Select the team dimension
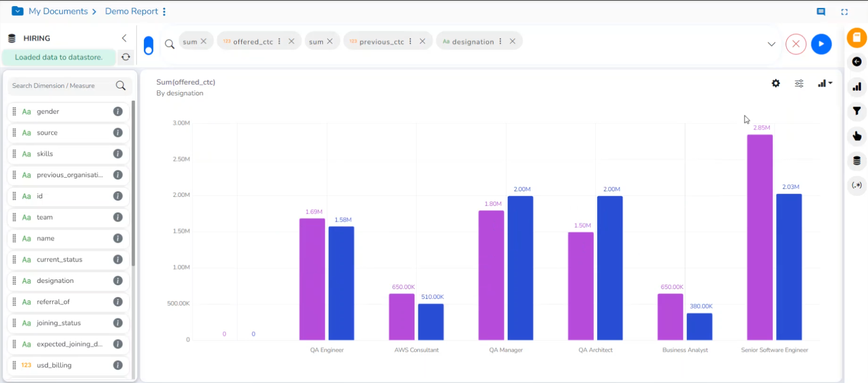The width and height of the screenshot is (868, 383). [69, 217]
